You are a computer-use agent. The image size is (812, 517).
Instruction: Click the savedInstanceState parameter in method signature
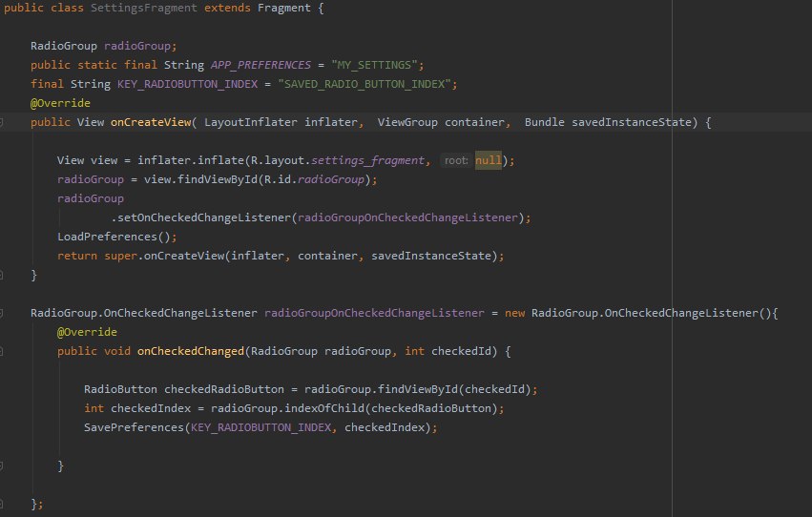click(632, 122)
